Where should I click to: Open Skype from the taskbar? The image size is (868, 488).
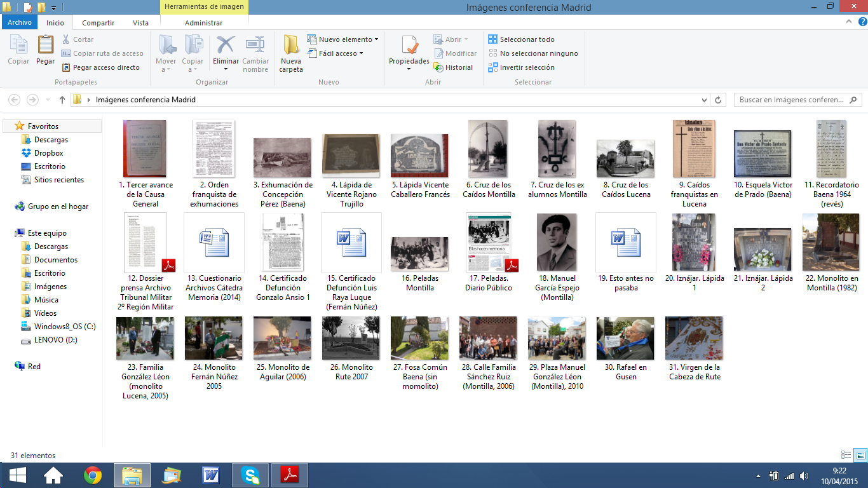click(x=250, y=475)
